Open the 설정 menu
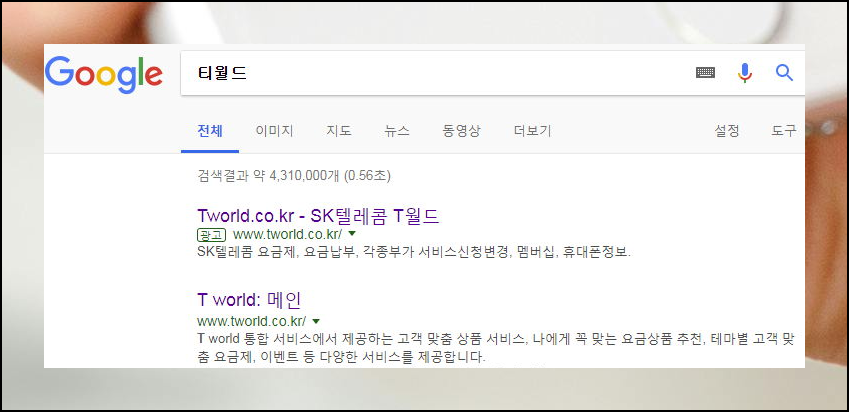Viewport: 849px width, 412px height. tap(727, 130)
